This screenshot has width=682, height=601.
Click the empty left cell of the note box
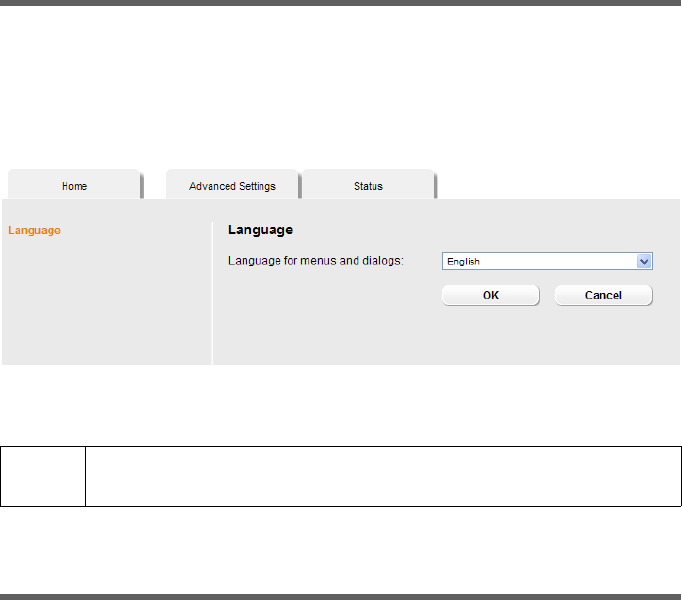[43, 476]
